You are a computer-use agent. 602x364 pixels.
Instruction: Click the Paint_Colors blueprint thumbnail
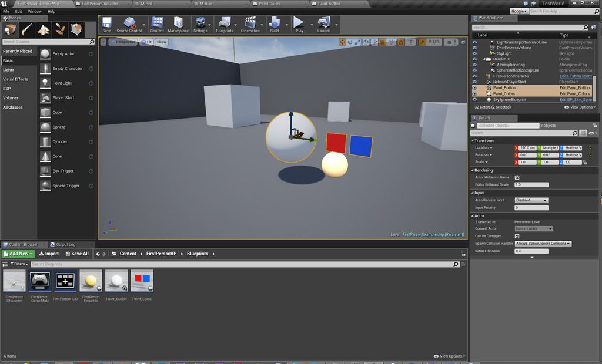click(x=142, y=281)
